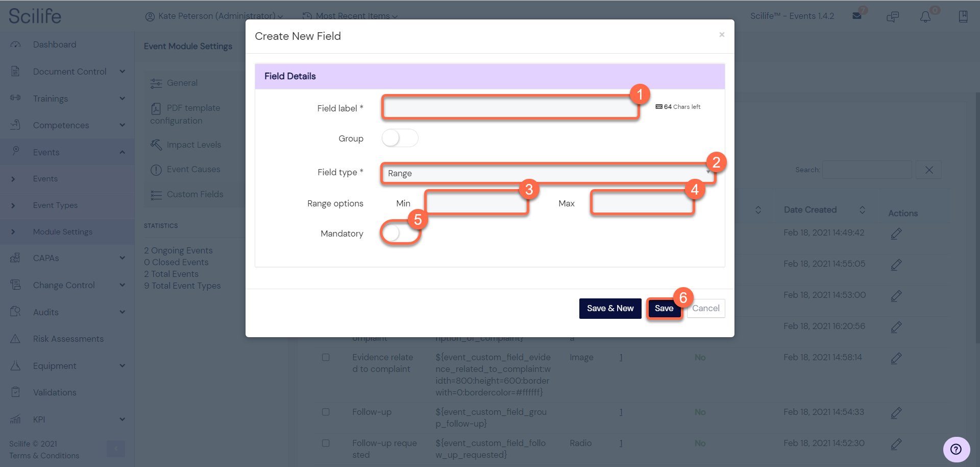Expand Audits menu chevron
The height and width of the screenshot is (467, 980).
pos(122,312)
